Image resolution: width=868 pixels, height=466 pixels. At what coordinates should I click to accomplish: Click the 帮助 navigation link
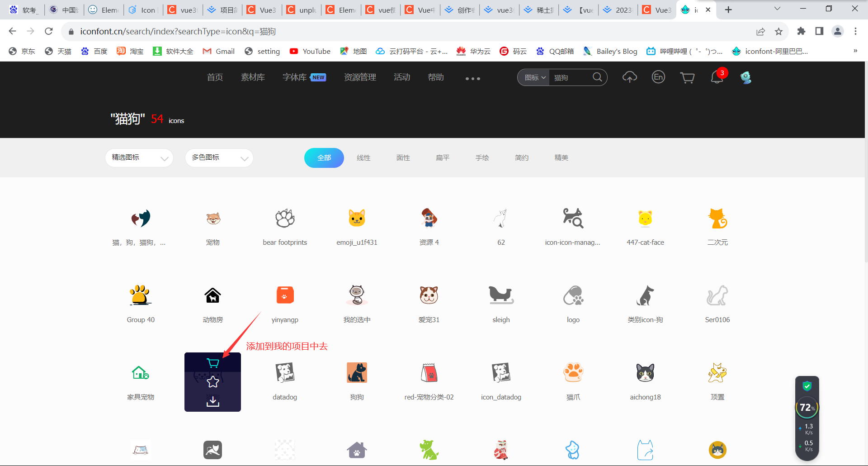435,77
